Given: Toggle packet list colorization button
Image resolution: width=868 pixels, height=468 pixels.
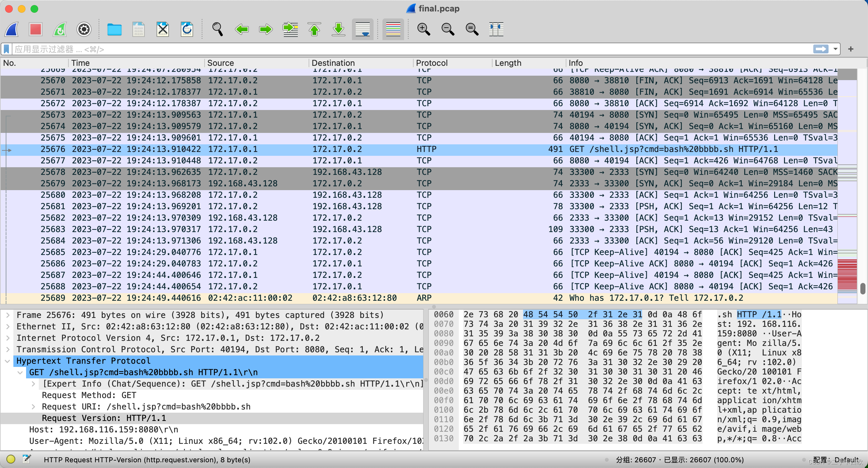Looking at the screenshot, I should pos(393,29).
